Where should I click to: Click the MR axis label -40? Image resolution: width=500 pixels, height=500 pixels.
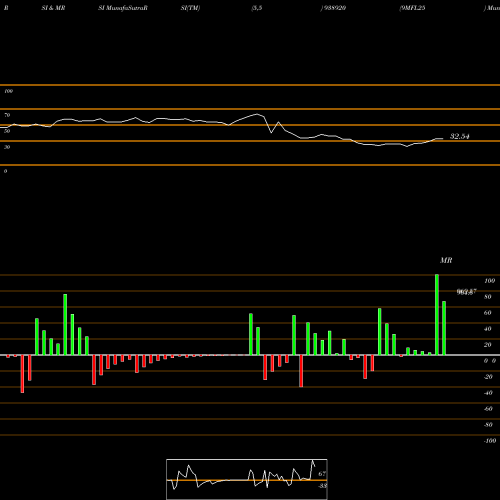488,393
